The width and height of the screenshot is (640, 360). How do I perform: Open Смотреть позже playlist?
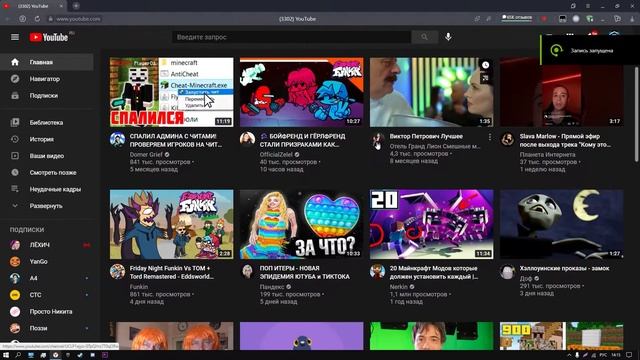[x=47, y=173]
